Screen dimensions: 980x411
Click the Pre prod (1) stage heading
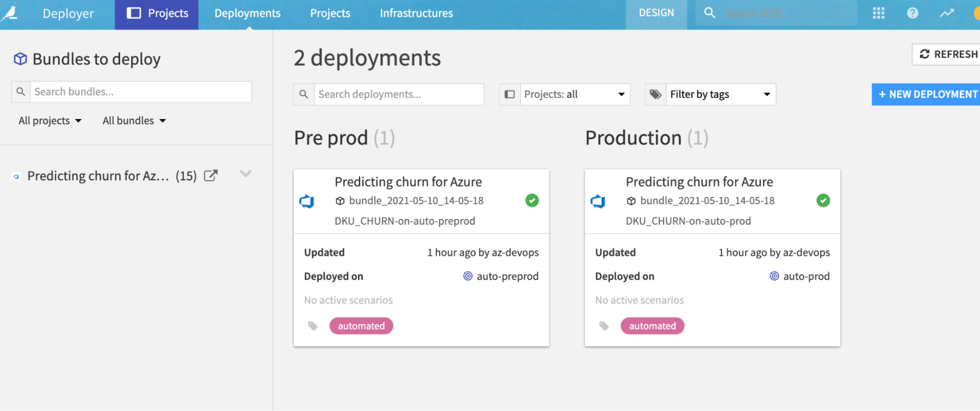click(344, 138)
